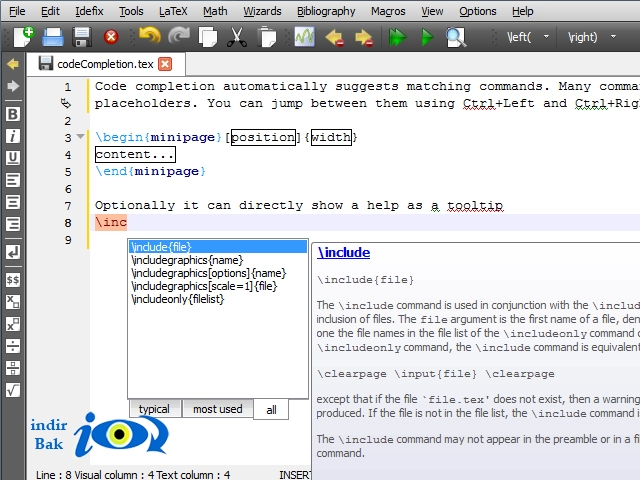
Task: Switch completion list to typical tab
Action: (x=155, y=409)
